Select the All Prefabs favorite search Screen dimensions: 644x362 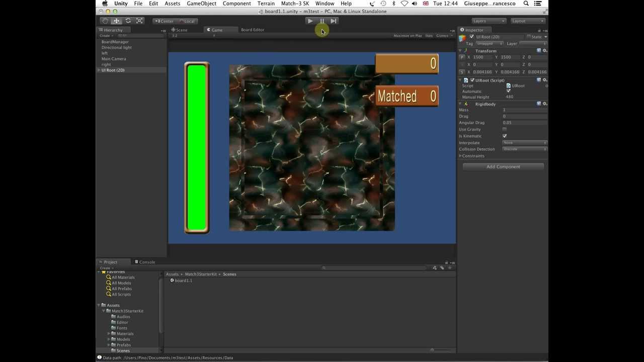point(121,289)
